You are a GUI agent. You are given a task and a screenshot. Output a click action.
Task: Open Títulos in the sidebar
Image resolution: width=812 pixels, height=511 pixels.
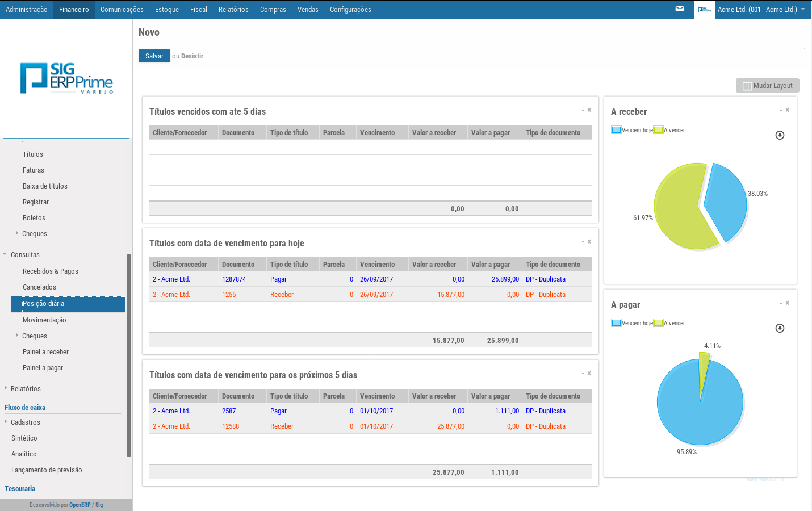click(33, 154)
